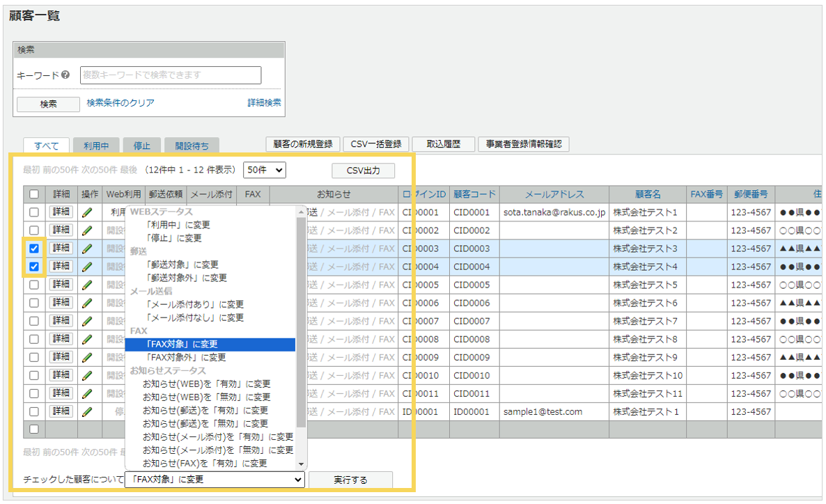This screenshot has width=826, height=504.
Task: Edit customer CID0005 using pencil icon
Action: pyautogui.click(x=87, y=285)
